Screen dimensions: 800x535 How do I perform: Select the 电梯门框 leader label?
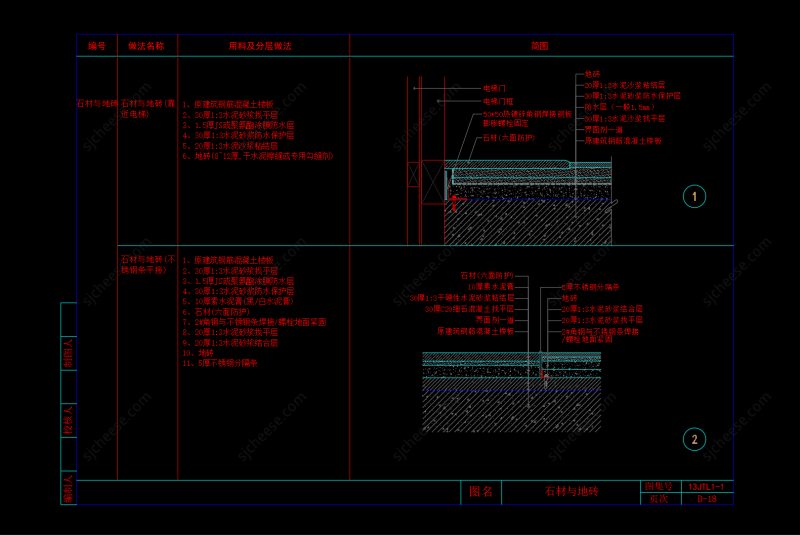point(498,101)
